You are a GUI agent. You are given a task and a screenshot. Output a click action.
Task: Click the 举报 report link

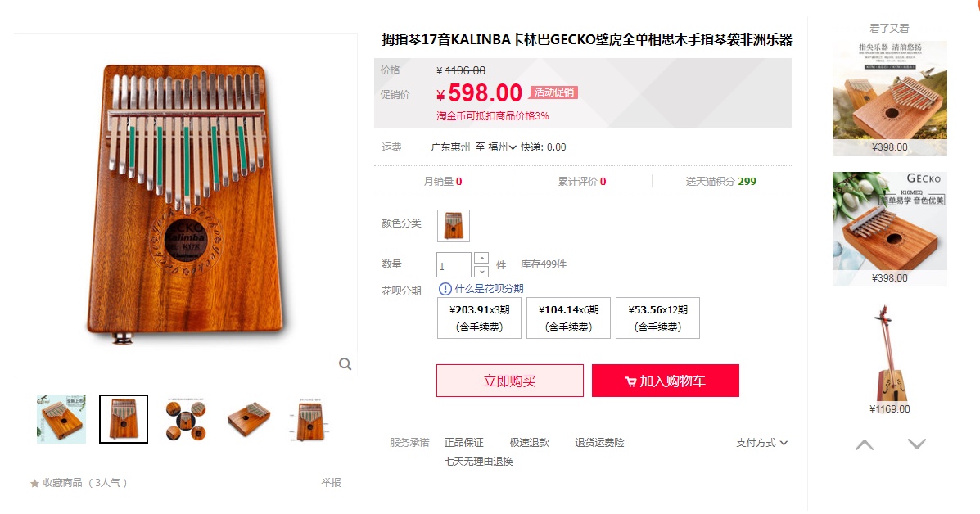332,483
